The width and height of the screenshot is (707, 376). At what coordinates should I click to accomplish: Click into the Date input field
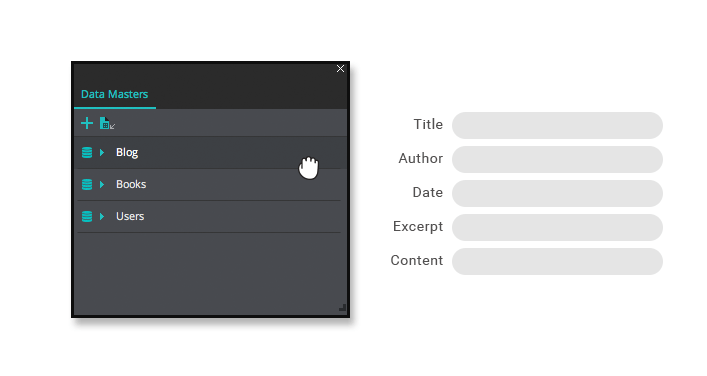[x=557, y=193]
